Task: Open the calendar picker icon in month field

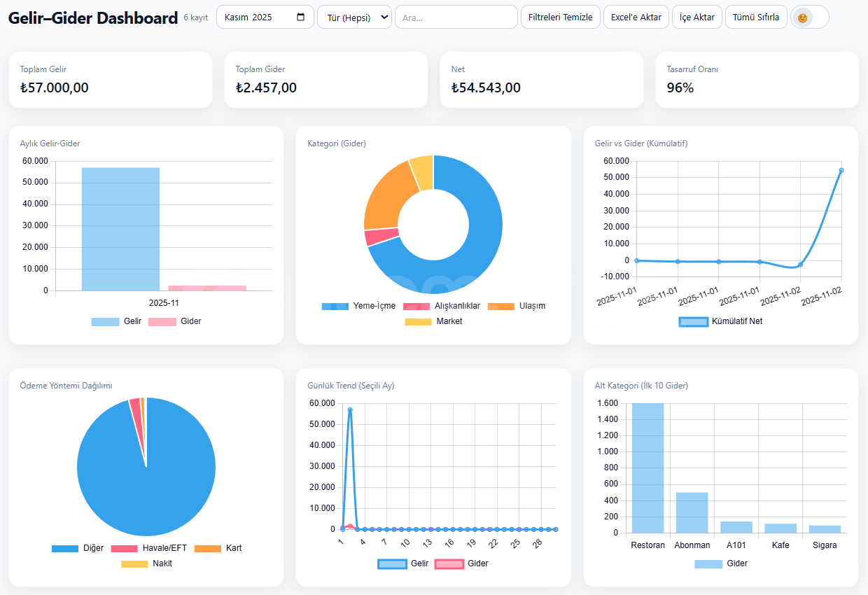Action: [x=301, y=17]
